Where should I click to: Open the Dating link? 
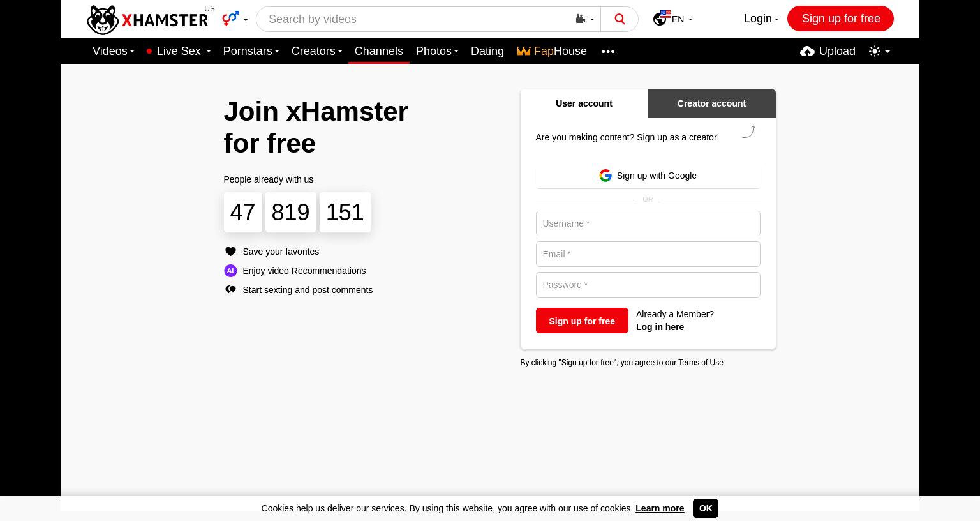pyautogui.click(x=487, y=51)
